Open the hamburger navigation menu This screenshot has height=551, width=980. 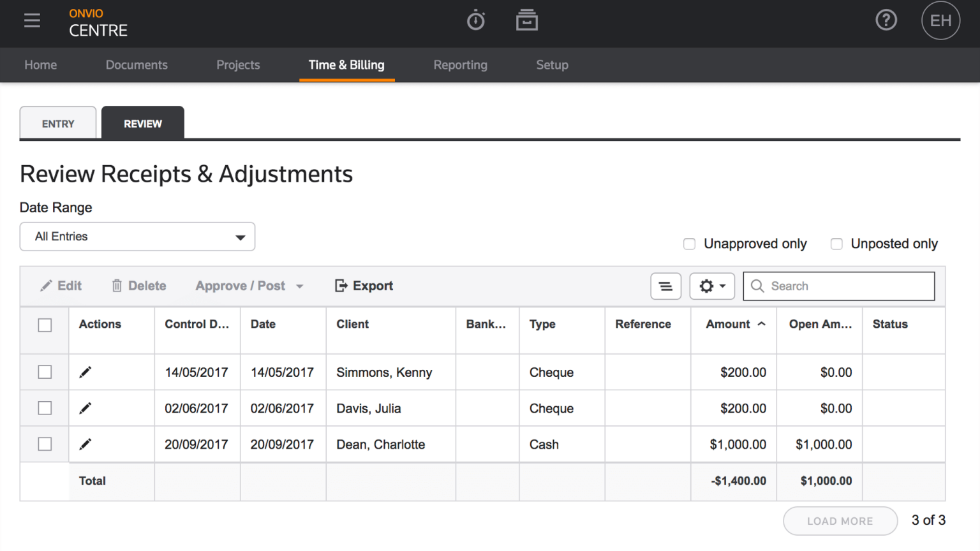point(32,20)
